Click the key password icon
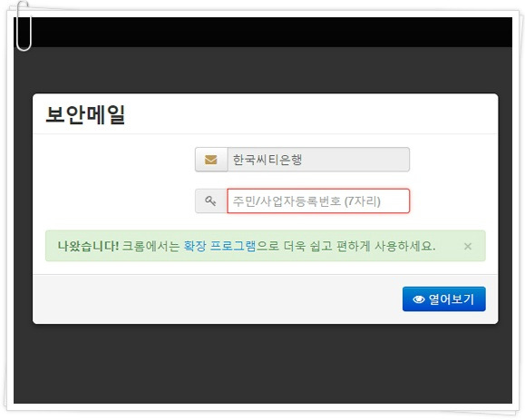Viewport: 525px width, 420px height. 210,201
